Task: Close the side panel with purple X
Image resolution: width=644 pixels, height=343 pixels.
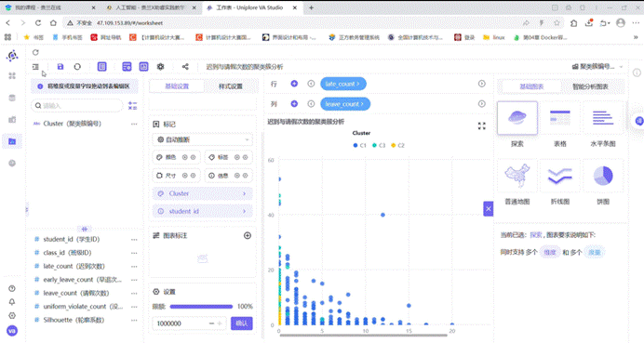Action: point(488,209)
